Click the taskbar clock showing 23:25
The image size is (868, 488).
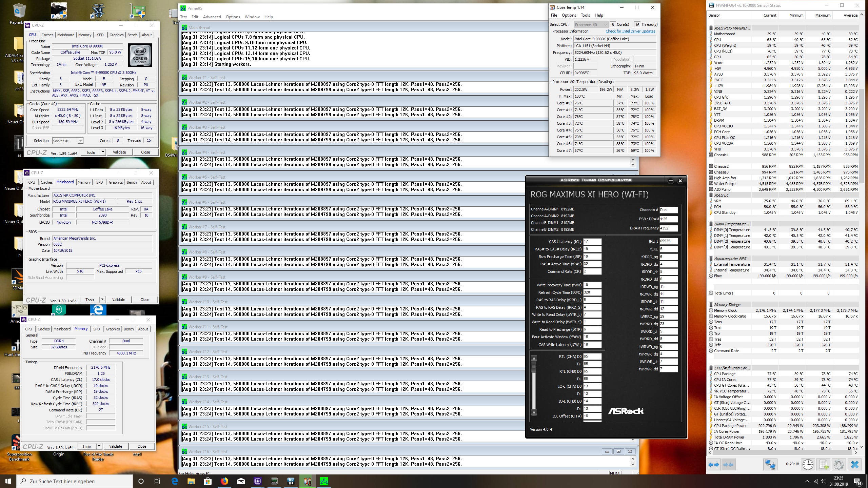click(x=839, y=481)
